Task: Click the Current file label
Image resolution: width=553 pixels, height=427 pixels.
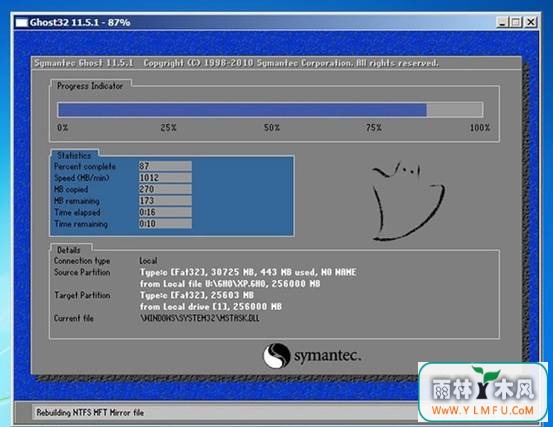Action: 74,318
